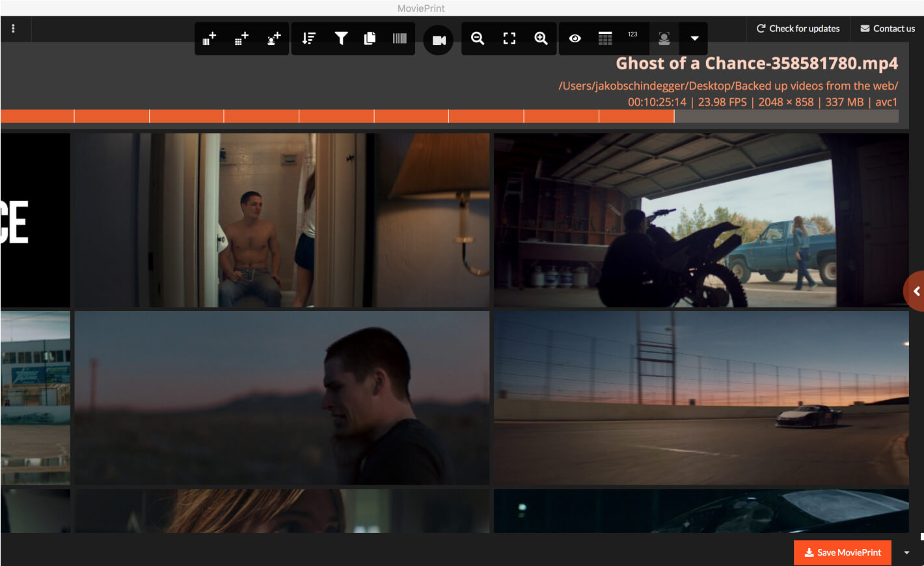Image resolution: width=924 pixels, height=566 pixels.
Task: Click the orange timeline bar's first segment
Action: (37, 116)
